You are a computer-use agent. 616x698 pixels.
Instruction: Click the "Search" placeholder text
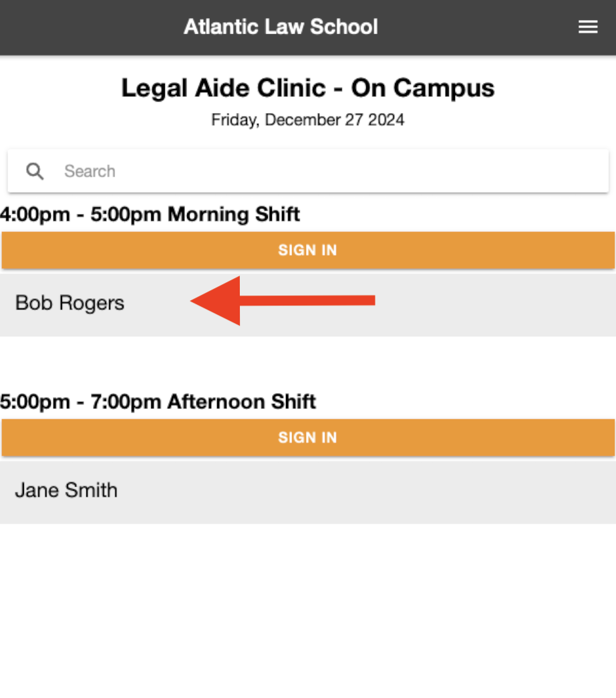pyautogui.click(x=90, y=171)
